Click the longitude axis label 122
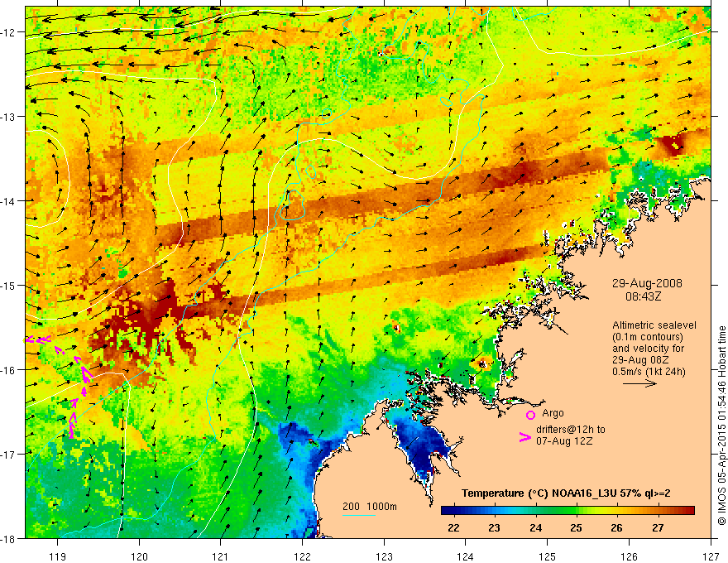This screenshot has height=563, width=728. tap(302, 556)
